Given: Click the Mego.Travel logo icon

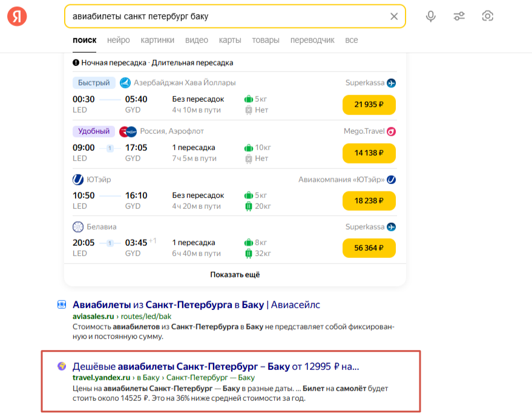Looking at the screenshot, I should pos(391,131).
